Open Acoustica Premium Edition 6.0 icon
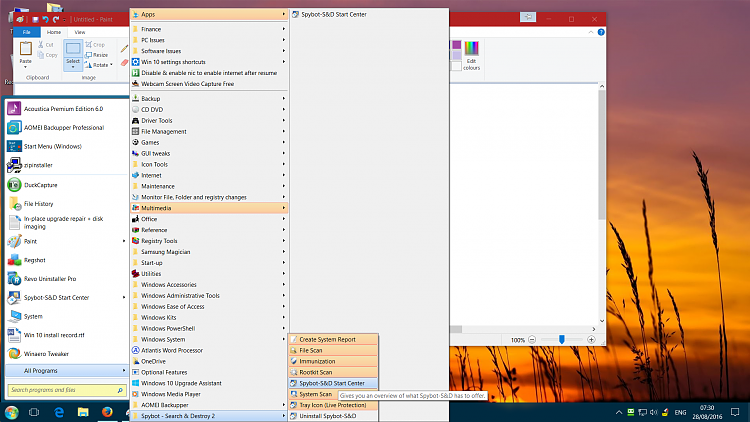The image size is (750, 422). pyautogui.click(x=14, y=109)
